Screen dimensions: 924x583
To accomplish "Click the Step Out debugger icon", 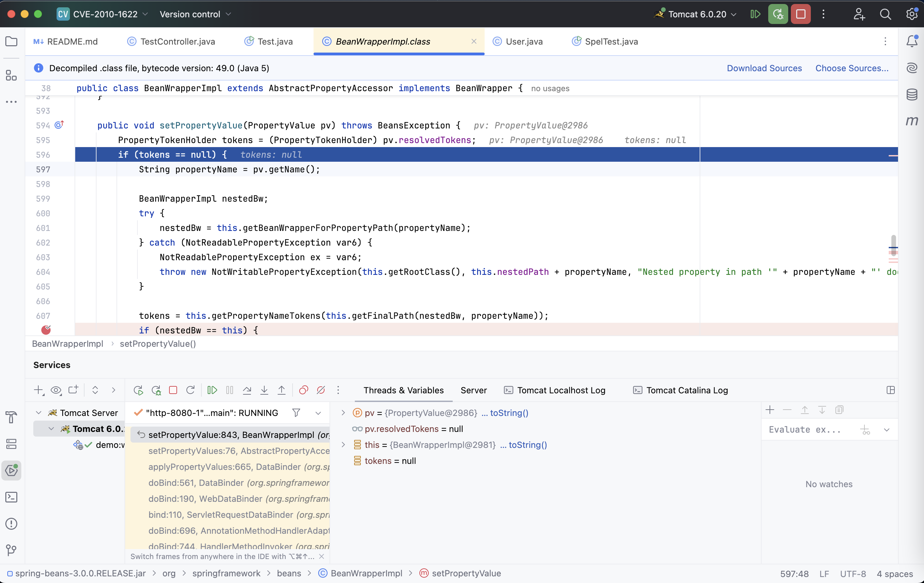I will [x=281, y=390].
